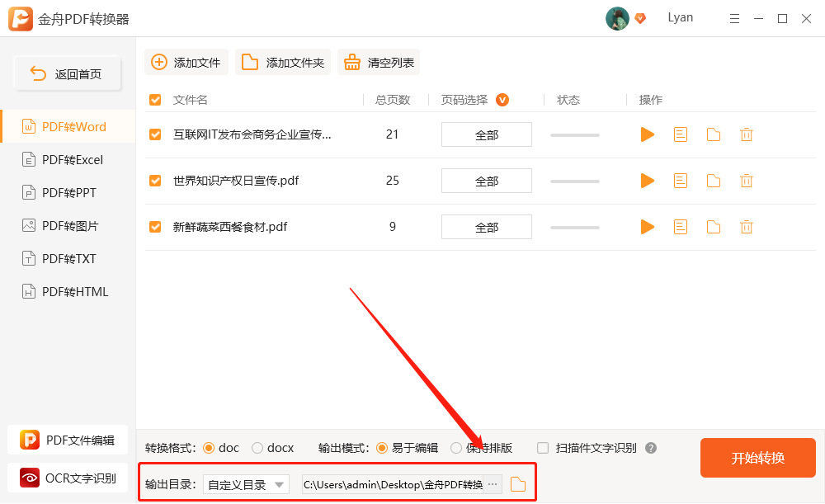825x504 pixels.
Task: Click file name 世界知识产权日宣传.pdf
Action: 236,181
